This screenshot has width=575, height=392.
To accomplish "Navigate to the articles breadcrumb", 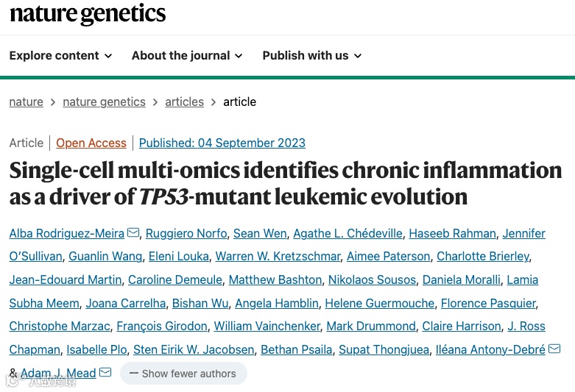I will [x=184, y=102].
